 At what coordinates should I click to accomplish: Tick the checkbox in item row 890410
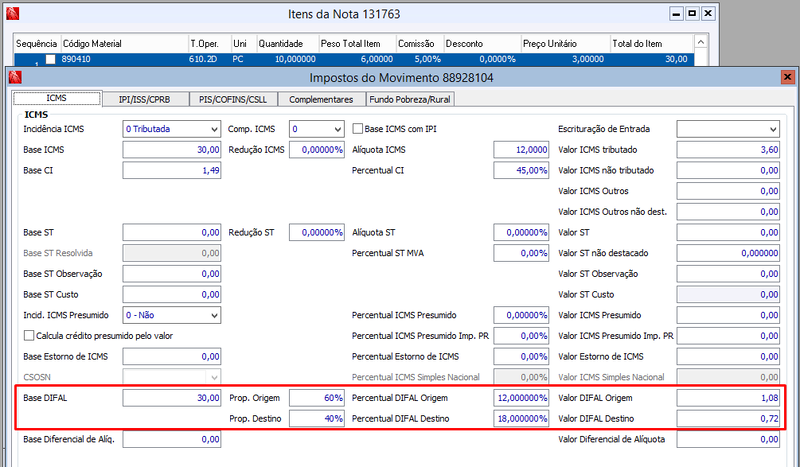(51, 59)
